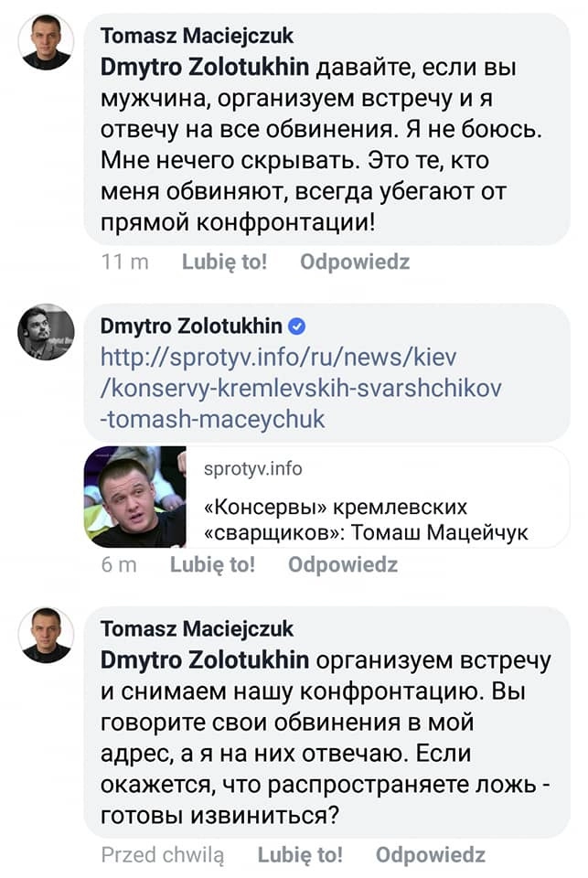Reply to the first comment via "Odpowiedz"
Image resolution: width=588 pixels, height=878 pixels.
[x=355, y=262]
